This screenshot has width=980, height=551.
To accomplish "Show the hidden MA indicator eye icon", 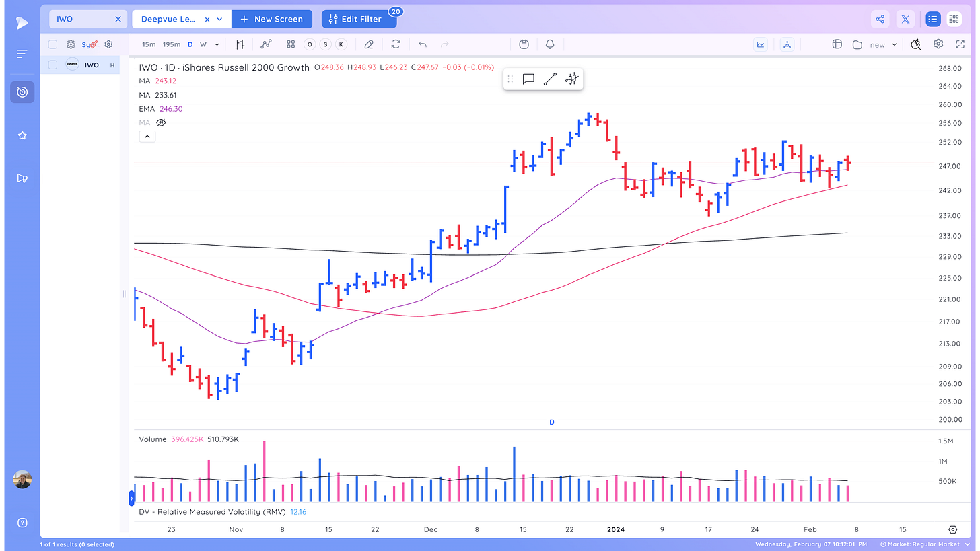I will click(161, 122).
